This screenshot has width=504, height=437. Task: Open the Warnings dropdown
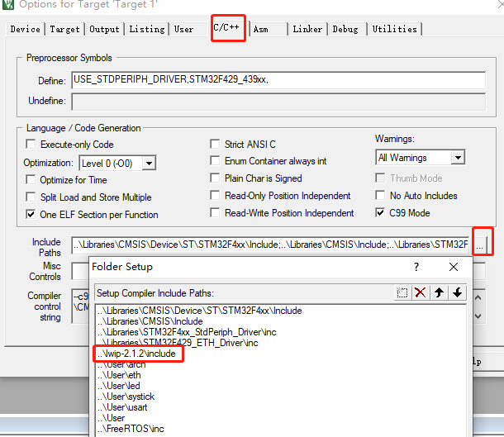[x=458, y=158]
